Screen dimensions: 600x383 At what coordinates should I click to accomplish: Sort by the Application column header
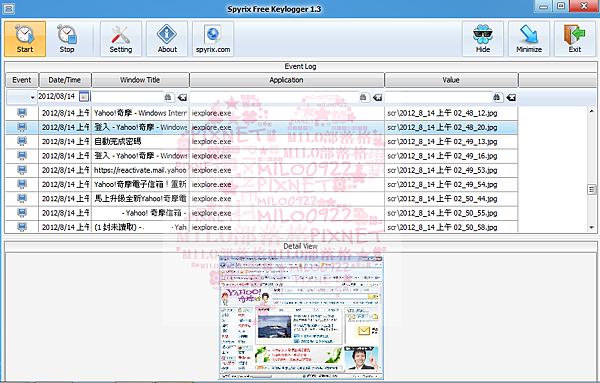click(x=286, y=80)
